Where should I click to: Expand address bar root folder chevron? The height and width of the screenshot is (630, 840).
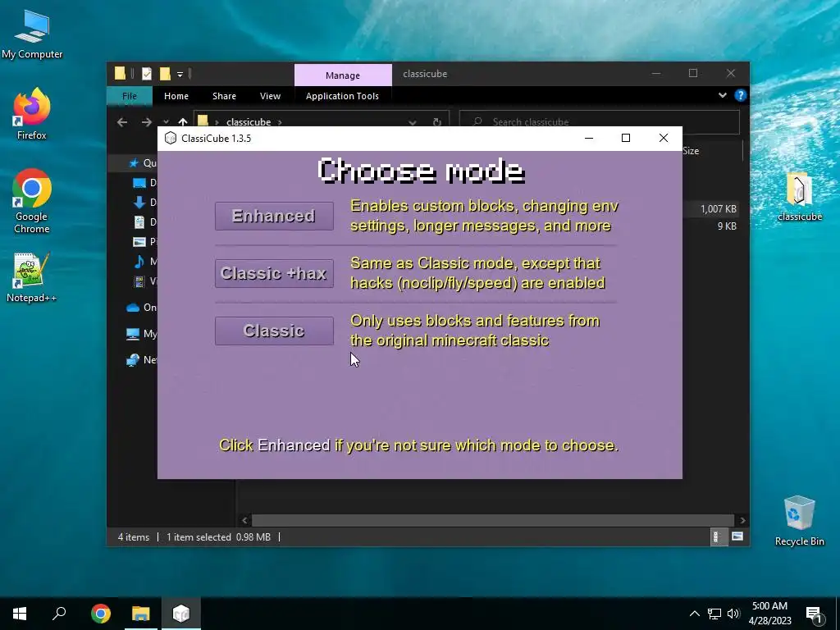(217, 122)
